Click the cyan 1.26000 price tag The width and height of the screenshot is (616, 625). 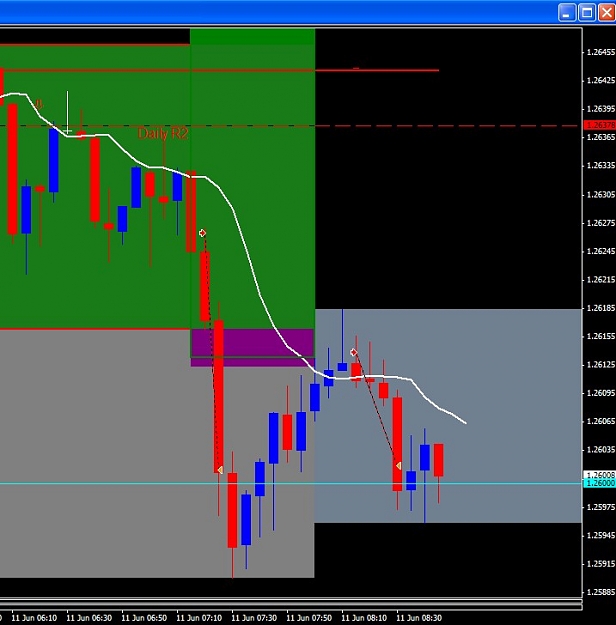(x=600, y=483)
